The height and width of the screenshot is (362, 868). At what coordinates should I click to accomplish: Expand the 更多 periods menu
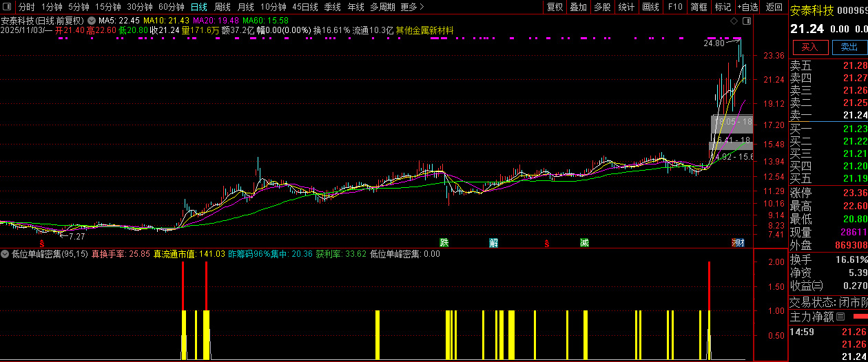tap(411, 7)
